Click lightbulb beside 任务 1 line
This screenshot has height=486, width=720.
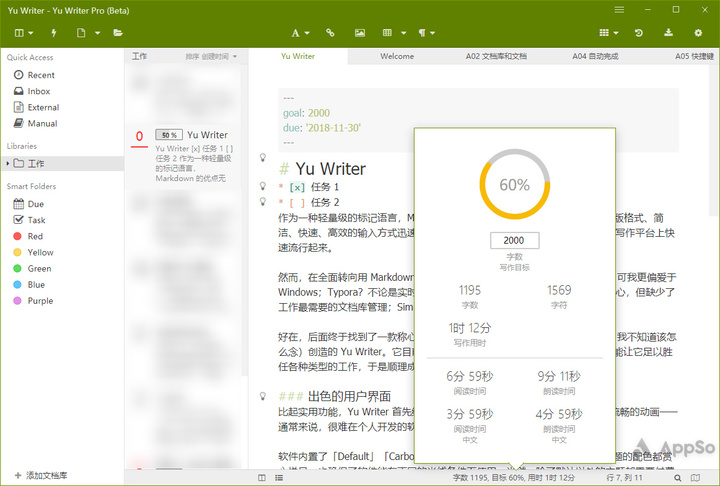click(263, 186)
